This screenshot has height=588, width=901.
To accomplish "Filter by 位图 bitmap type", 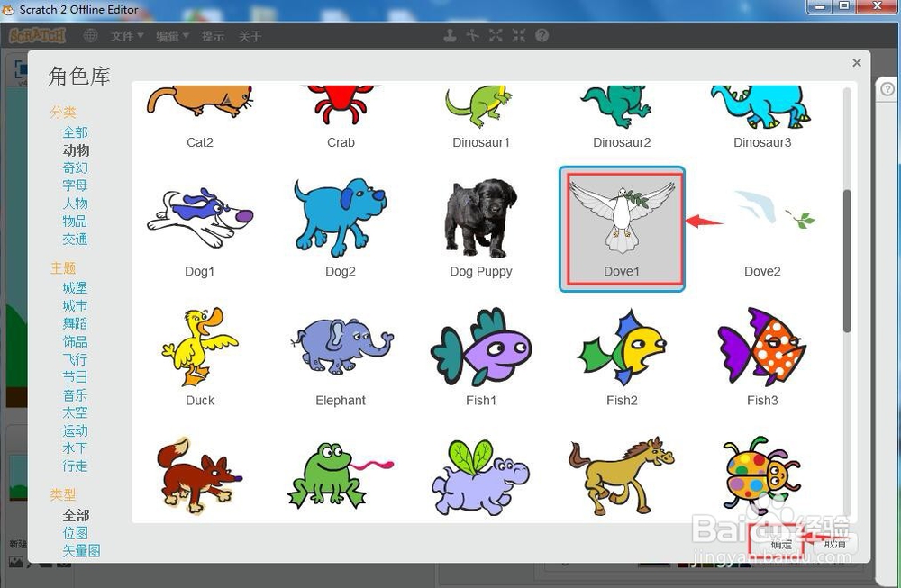I will tap(76, 533).
